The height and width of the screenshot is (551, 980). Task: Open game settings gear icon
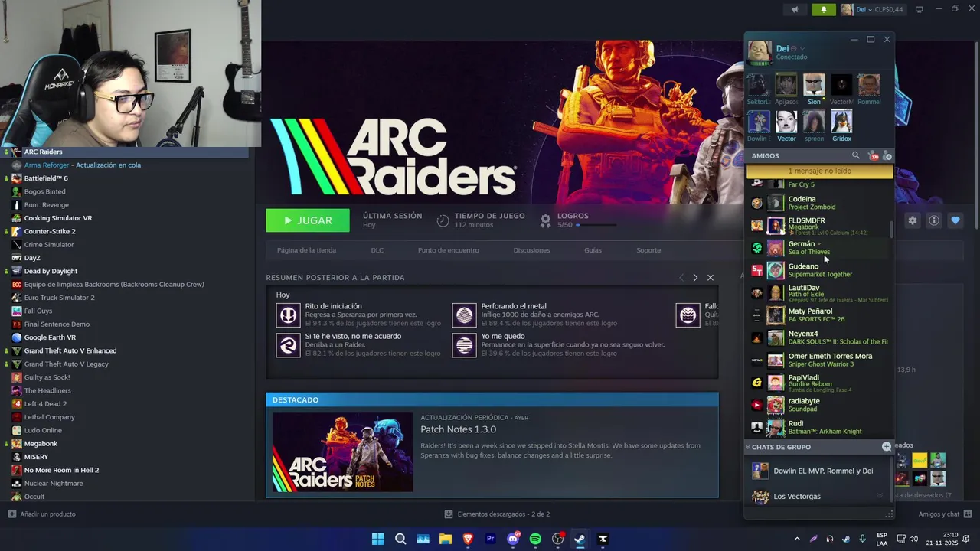pyautogui.click(x=912, y=220)
